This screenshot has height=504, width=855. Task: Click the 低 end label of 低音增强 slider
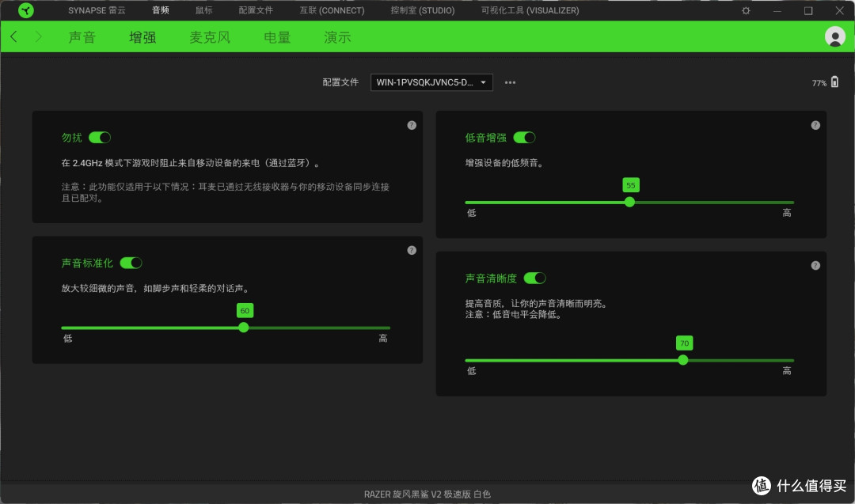[x=472, y=213]
